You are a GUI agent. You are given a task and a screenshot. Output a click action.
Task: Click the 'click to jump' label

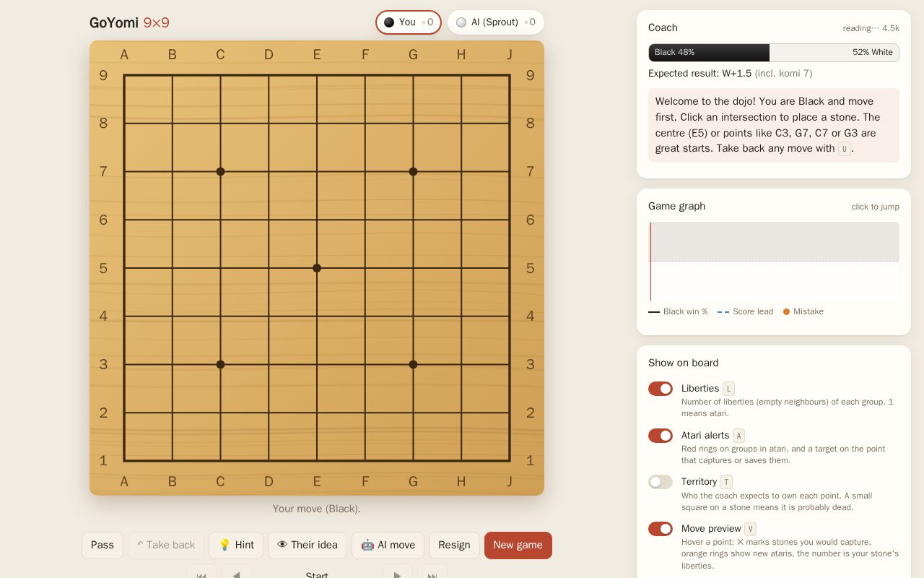tap(875, 207)
